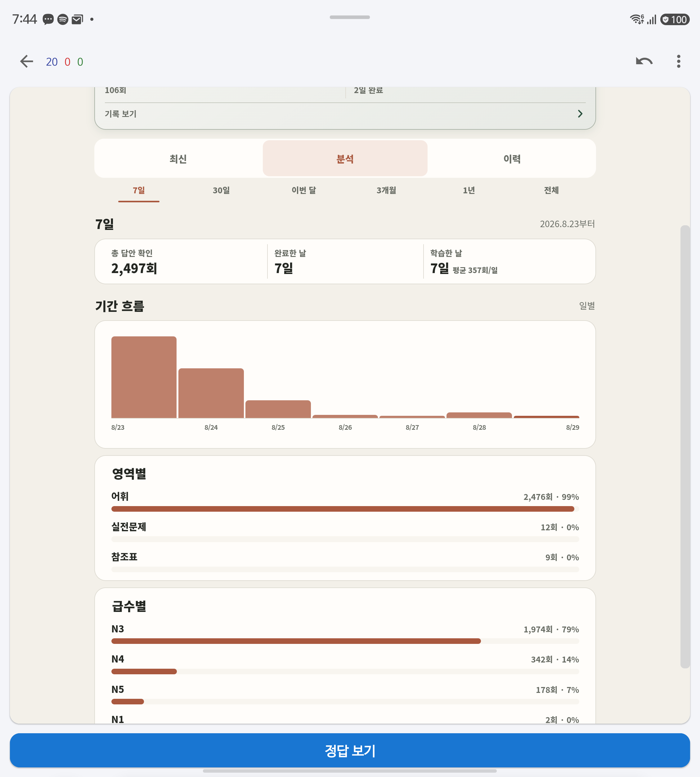Tap the drag handle at screen top
Viewport: 700px width, 777px height.
tap(350, 17)
